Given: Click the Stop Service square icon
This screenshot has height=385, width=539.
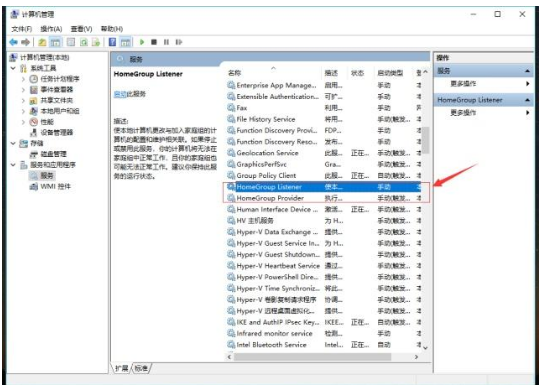Looking at the screenshot, I should 154,42.
